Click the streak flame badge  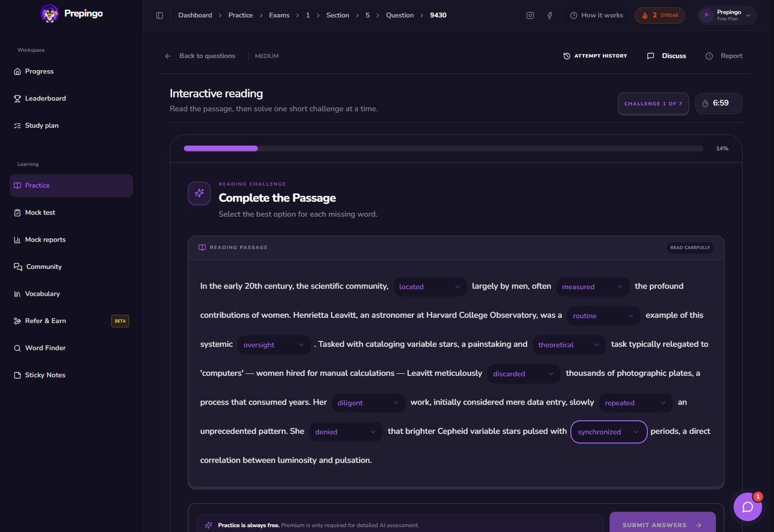pos(660,15)
